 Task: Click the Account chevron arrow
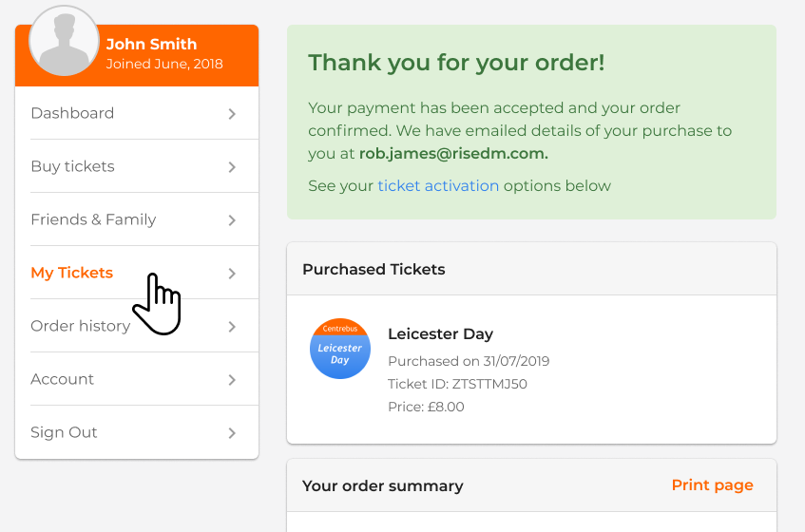[232, 380]
